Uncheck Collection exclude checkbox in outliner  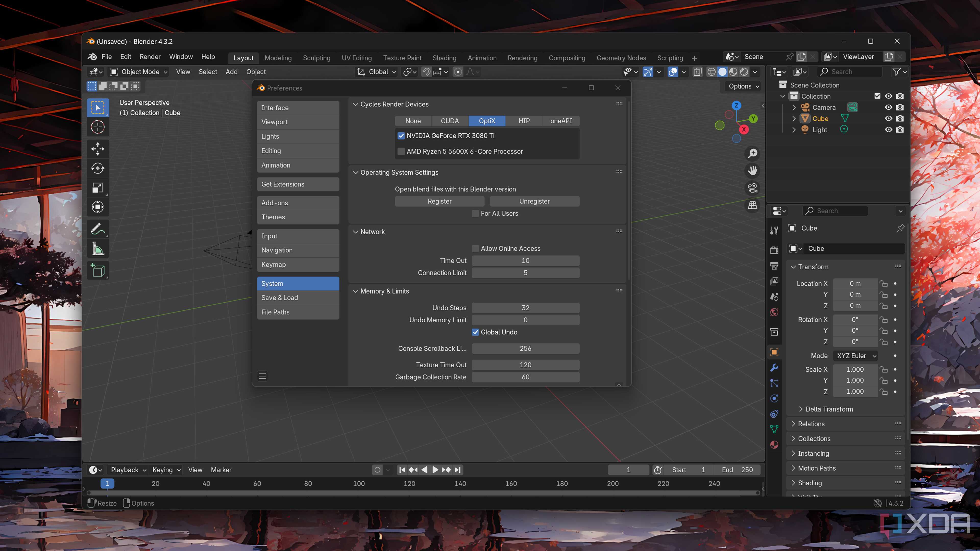click(877, 96)
